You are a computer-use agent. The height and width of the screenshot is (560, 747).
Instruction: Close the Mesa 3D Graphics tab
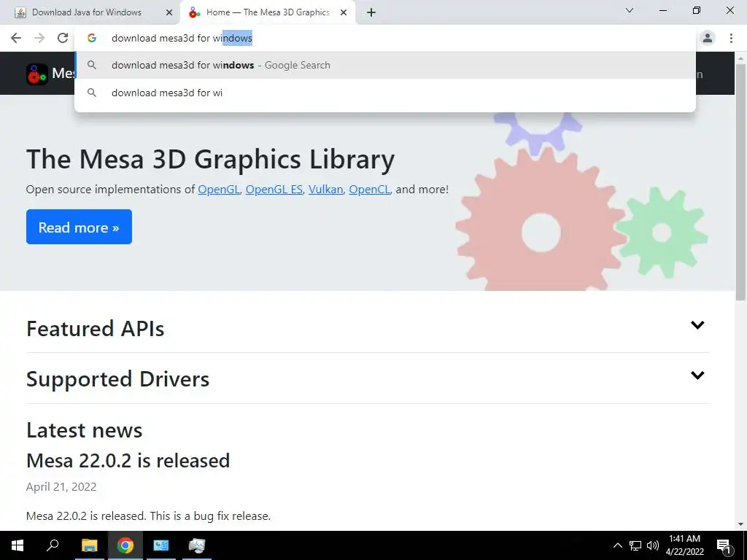[x=344, y=13]
